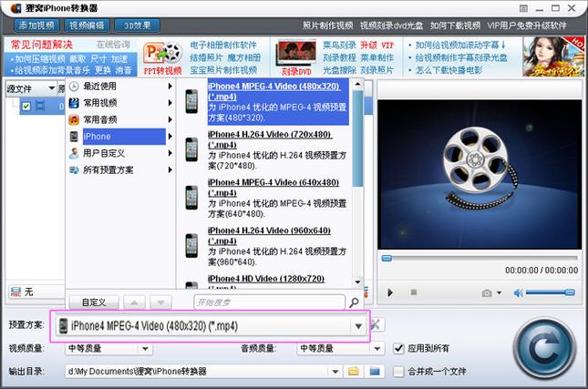Open 如何下载视频 link
The width and height of the screenshot is (588, 389).
point(455,26)
